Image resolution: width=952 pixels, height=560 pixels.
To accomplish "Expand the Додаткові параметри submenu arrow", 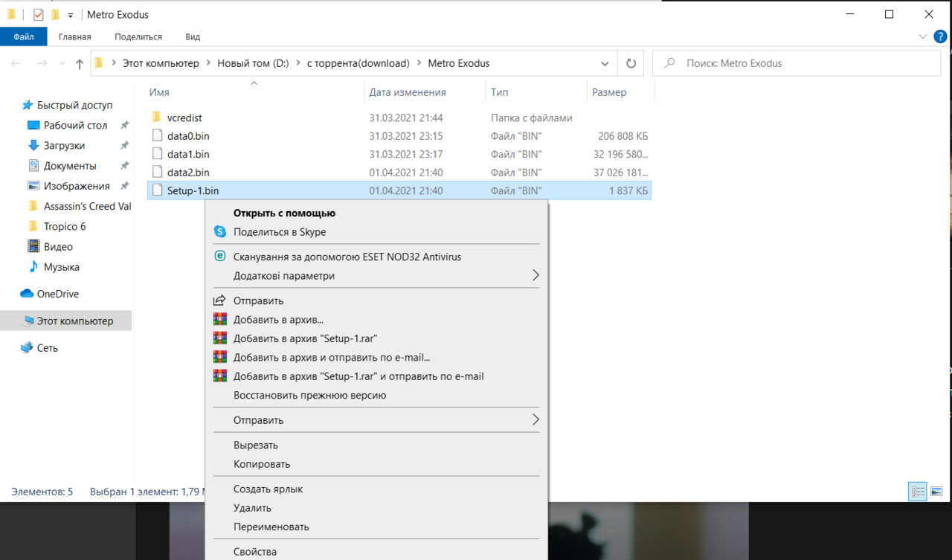I will pyautogui.click(x=535, y=276).
